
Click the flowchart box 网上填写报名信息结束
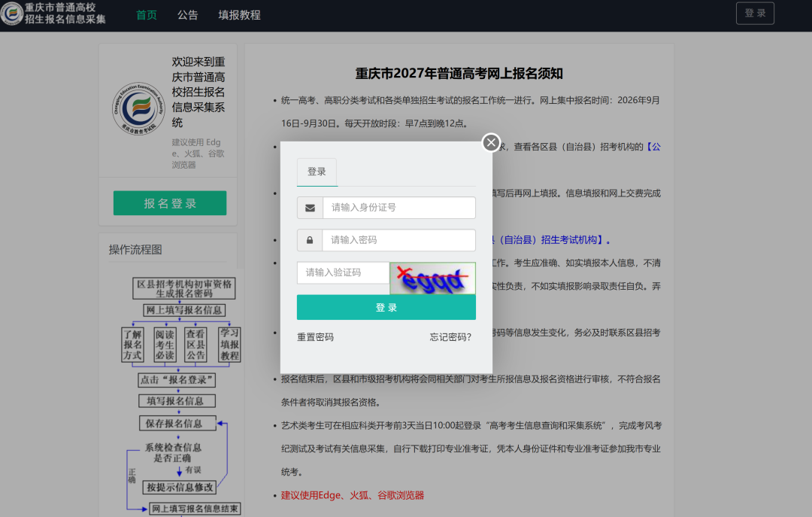(195, 509)
